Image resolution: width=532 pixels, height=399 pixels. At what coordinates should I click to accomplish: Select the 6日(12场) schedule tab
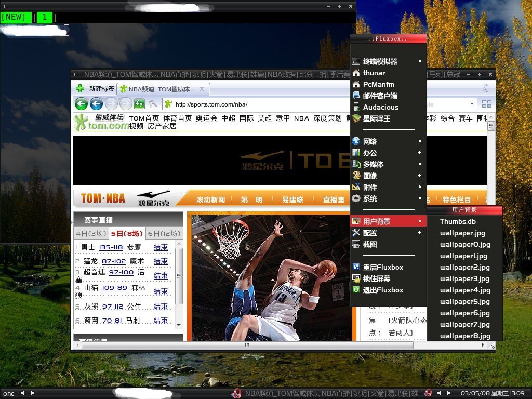[164, 233]
